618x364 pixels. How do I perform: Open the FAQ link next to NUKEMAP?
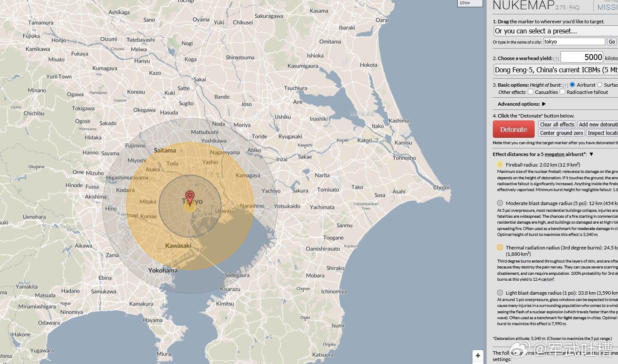point(574,8)
